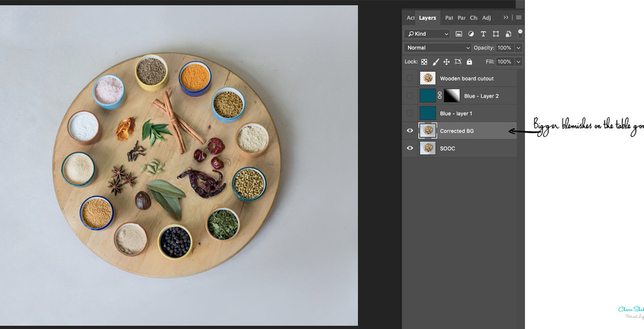Viewport: 644px width, 329px height.
Task: Toggle the layer filtering on/off switch
Action: [520, 33]
